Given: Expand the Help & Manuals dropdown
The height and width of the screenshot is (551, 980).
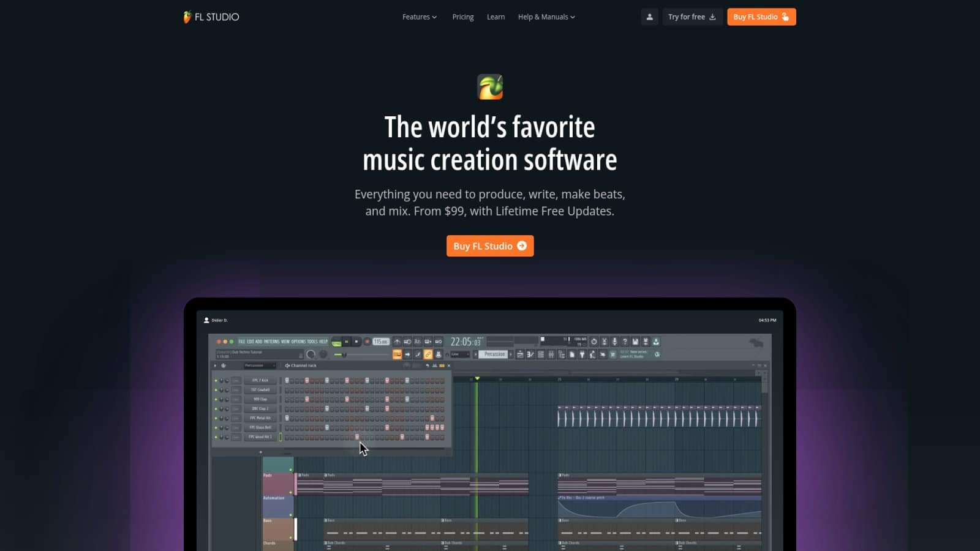Looking at the screenshot, I should [546, 17].
